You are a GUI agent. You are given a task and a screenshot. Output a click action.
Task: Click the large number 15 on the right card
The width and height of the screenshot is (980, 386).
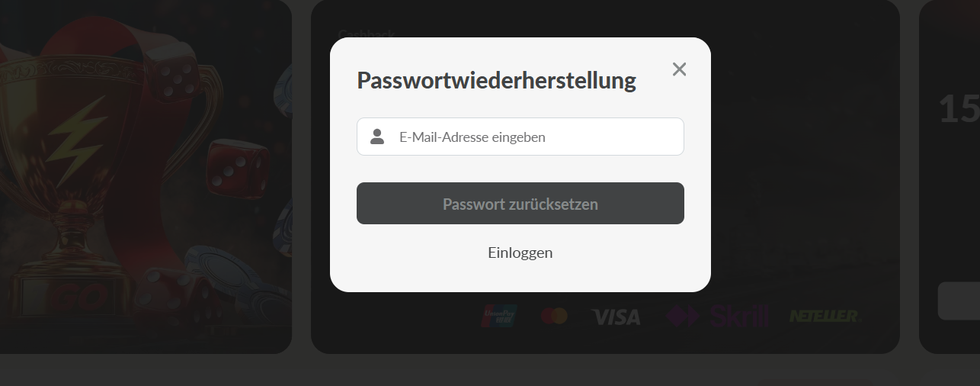959,109
